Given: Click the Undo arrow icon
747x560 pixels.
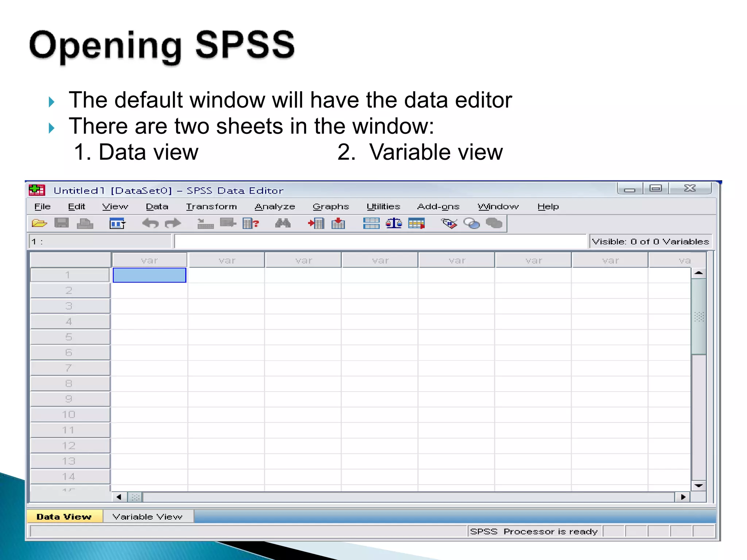Looking at the screenshot, I should tap(150, 223).
